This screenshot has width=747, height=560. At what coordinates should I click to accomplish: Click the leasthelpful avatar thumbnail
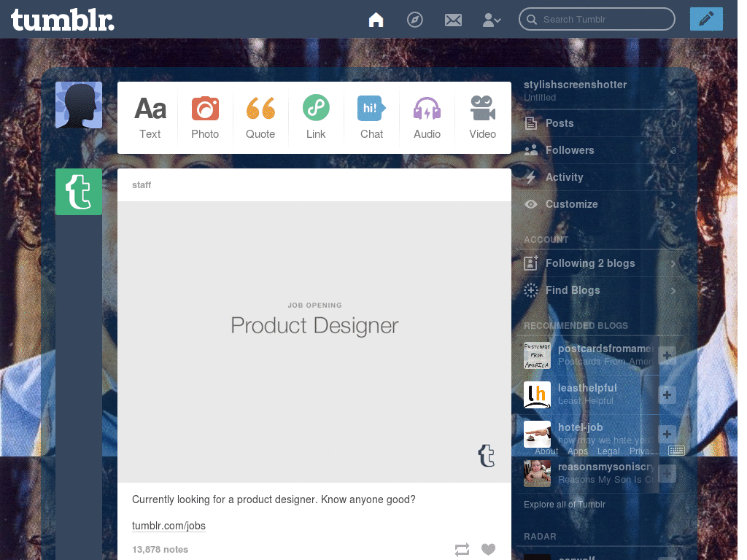click(x=537, y=394)
